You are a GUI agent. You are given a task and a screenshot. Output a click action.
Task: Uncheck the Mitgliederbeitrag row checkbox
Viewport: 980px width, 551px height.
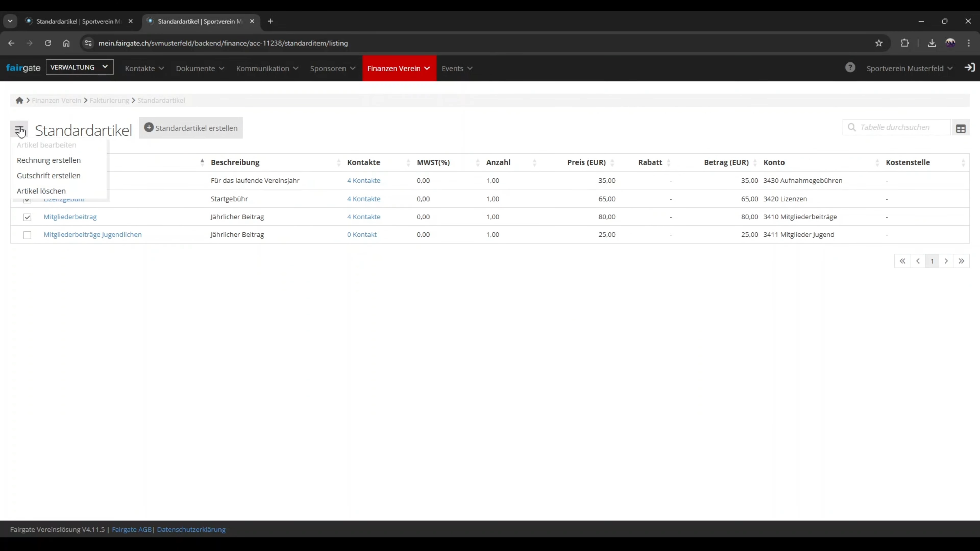click(27, 217)
